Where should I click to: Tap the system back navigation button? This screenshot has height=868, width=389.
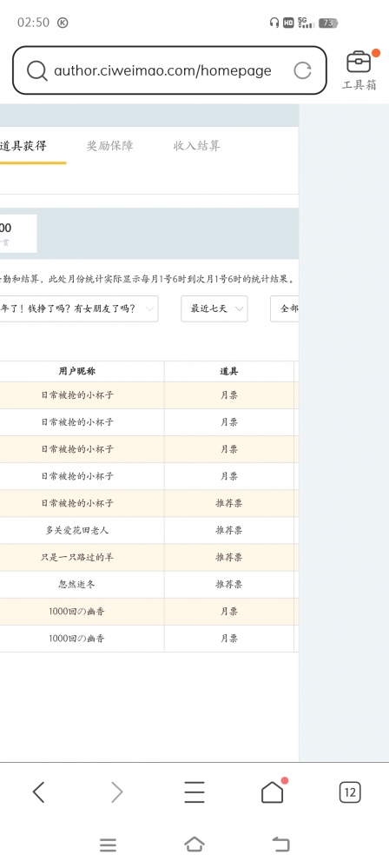pos(281,845)
